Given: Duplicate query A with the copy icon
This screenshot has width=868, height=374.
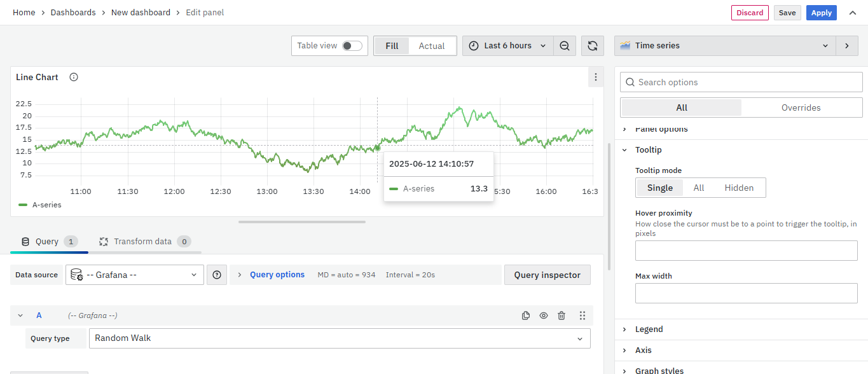Looking at the screenshot, I should (x=526, y=315).
